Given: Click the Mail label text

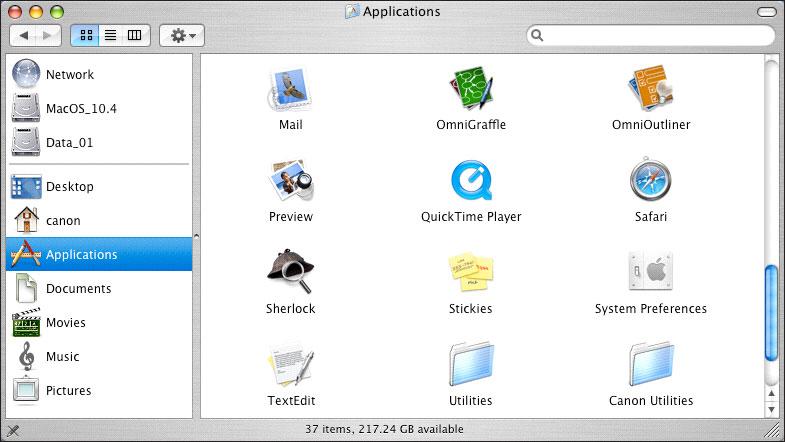Looking at the screenshot, I should tap(291, 125).
